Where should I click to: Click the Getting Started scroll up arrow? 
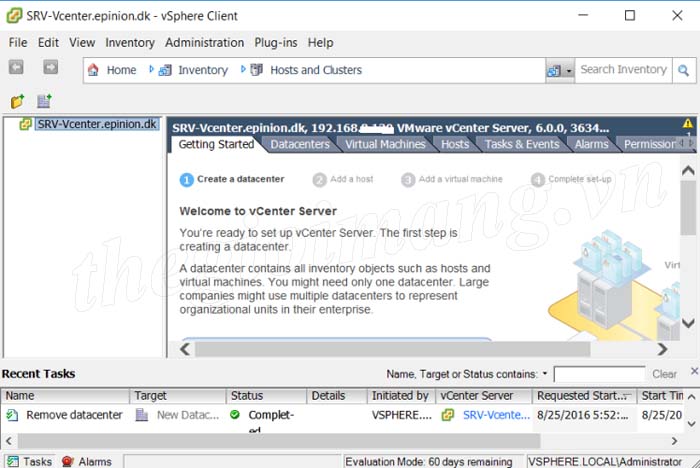coord(688,171)
